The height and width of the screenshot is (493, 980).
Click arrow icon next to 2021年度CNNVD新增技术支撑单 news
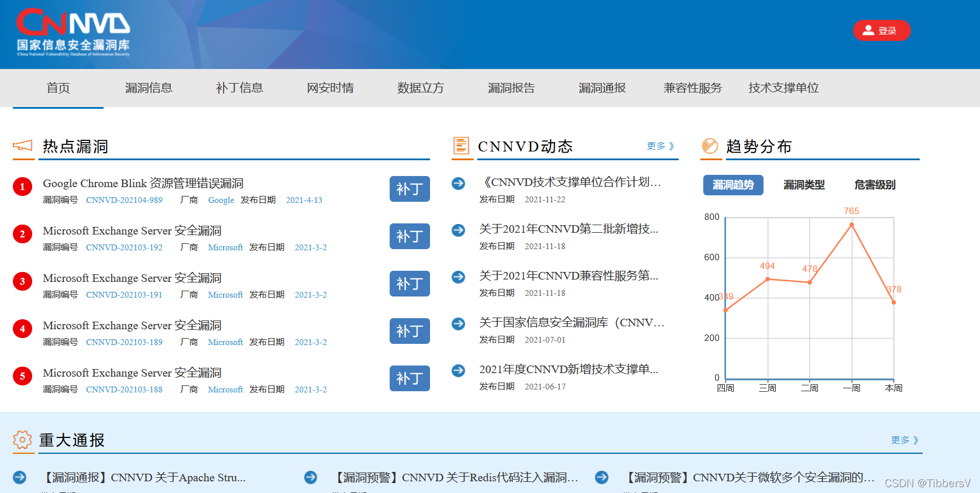(x=458, y=370)
